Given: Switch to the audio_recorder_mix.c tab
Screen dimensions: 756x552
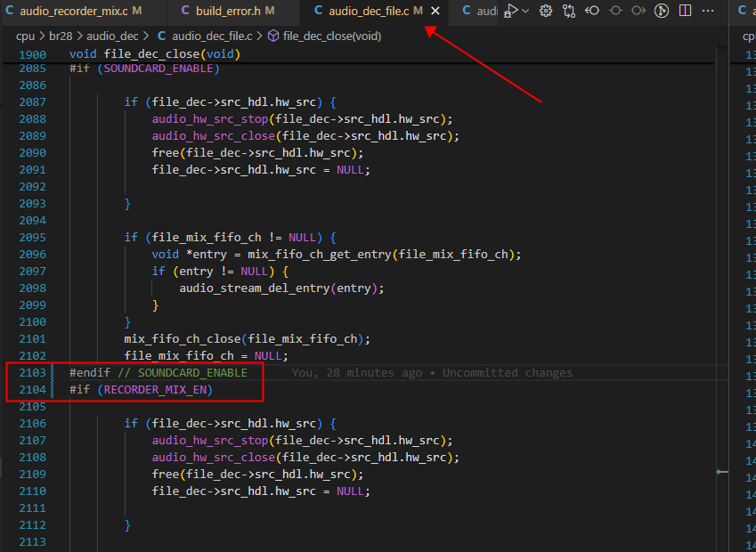Looking at the screenshot, I should tap(84, 11).
